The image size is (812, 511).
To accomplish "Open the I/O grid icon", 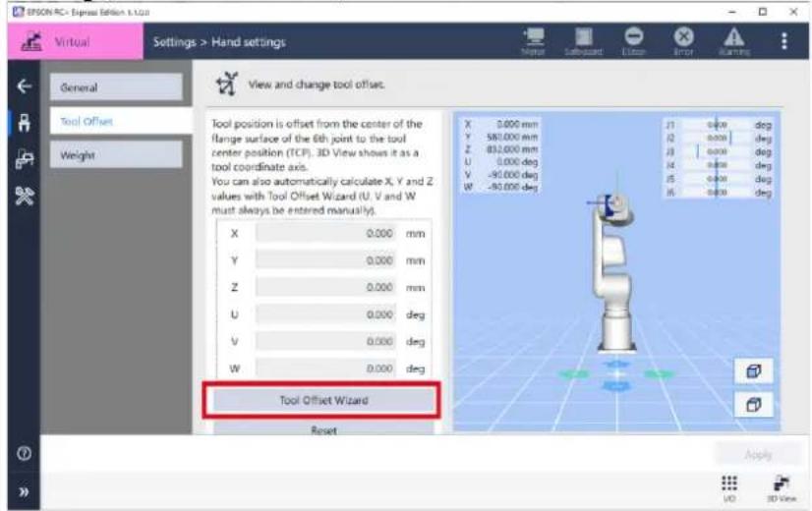I will 729,488.
